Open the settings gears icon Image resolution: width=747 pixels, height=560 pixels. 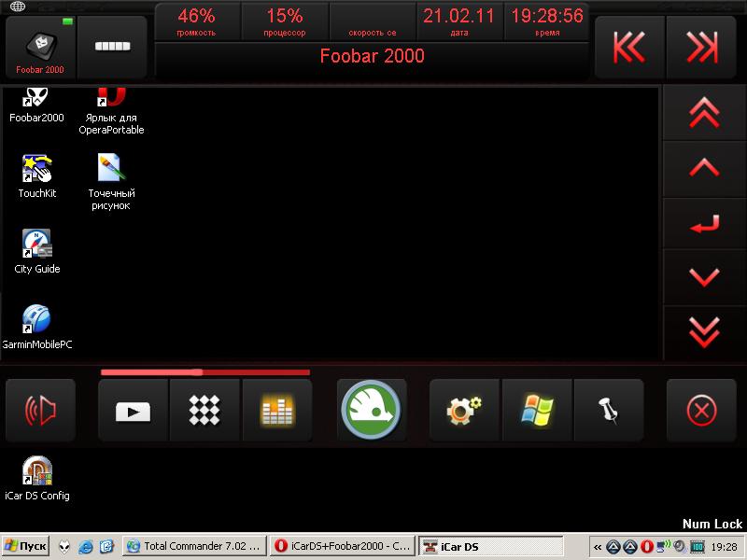tap(464, 411)
